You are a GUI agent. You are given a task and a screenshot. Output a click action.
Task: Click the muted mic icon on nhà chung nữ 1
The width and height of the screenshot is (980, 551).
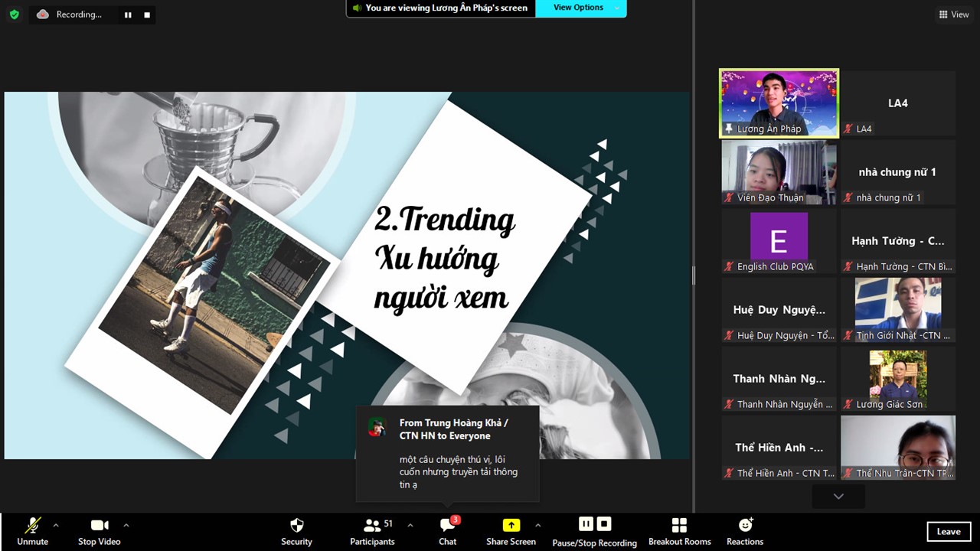click(848, 197)
